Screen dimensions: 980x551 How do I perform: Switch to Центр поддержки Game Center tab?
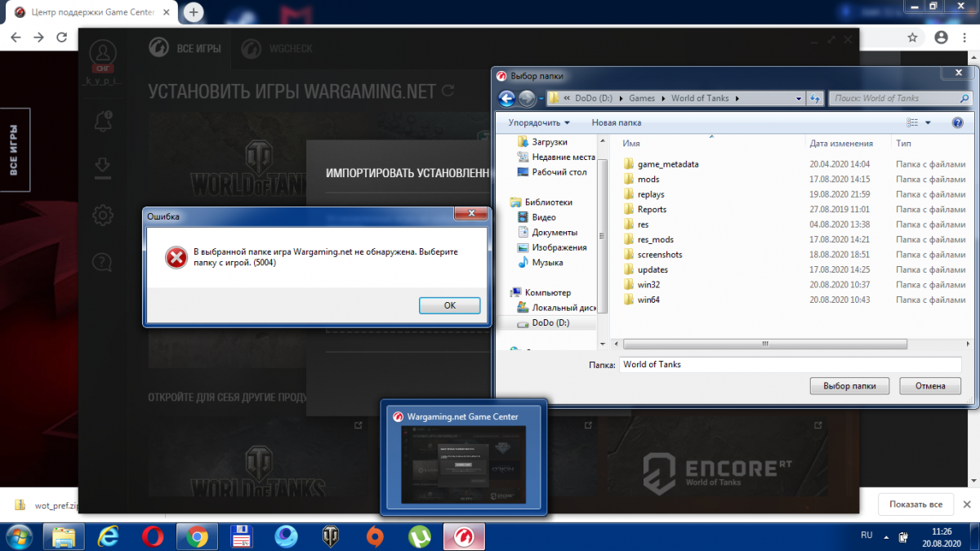click(x=90, y=12)
